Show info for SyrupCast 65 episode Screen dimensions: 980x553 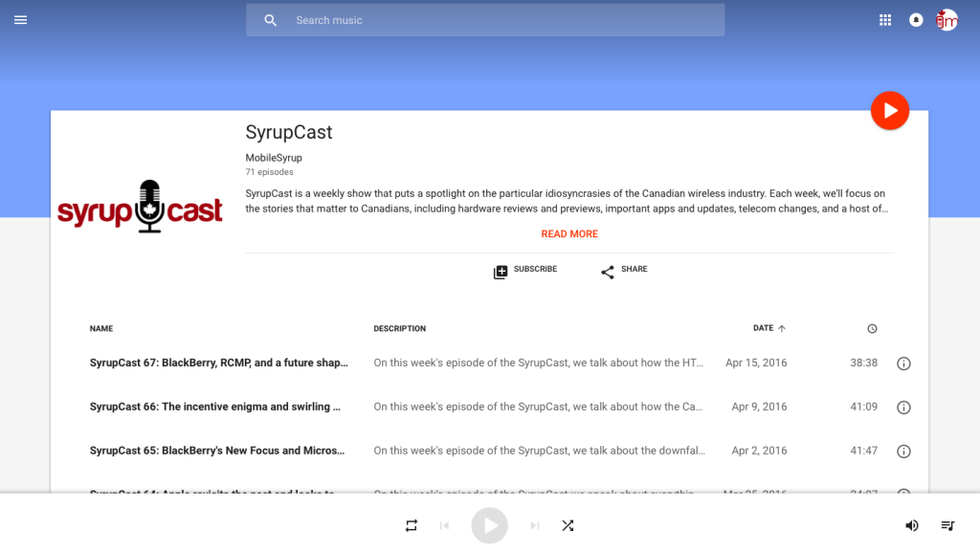(903, 452)
